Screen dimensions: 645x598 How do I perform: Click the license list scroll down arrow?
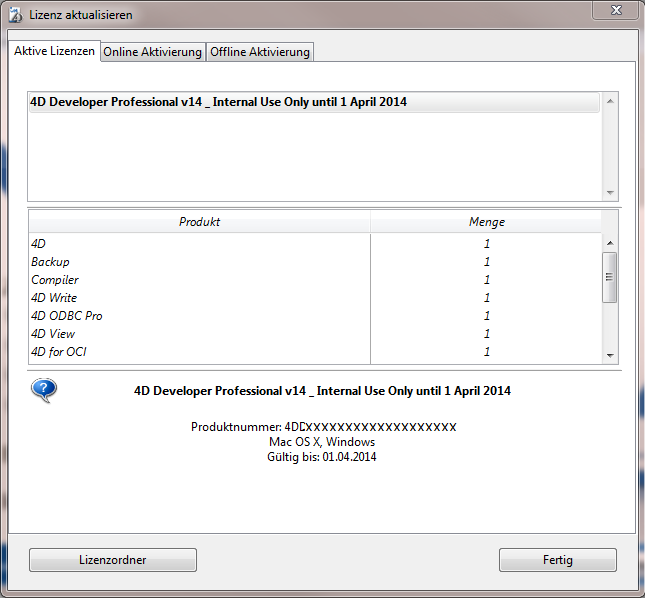coord(610,192)
